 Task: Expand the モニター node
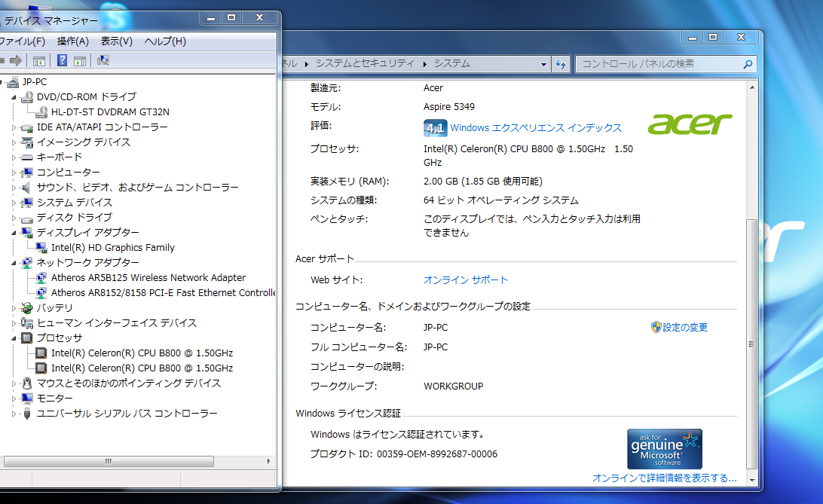click(14, 399)
